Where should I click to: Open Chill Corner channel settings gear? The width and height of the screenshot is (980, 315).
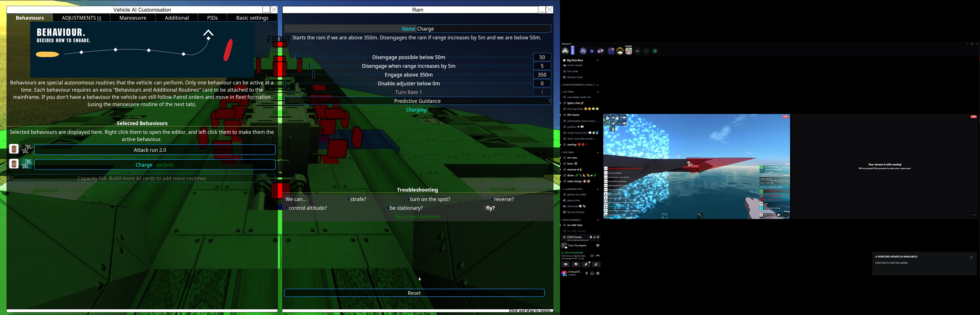click(x=598, y=237)
